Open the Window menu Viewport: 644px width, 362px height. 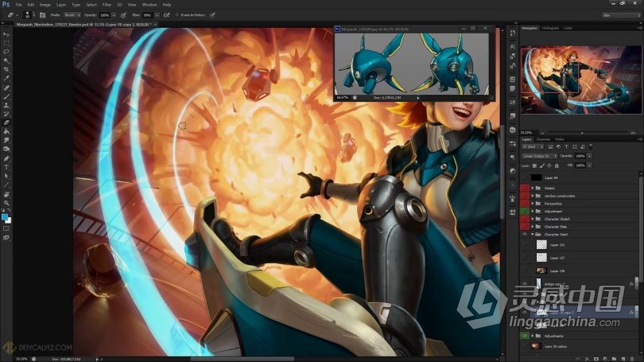point(149,5)
